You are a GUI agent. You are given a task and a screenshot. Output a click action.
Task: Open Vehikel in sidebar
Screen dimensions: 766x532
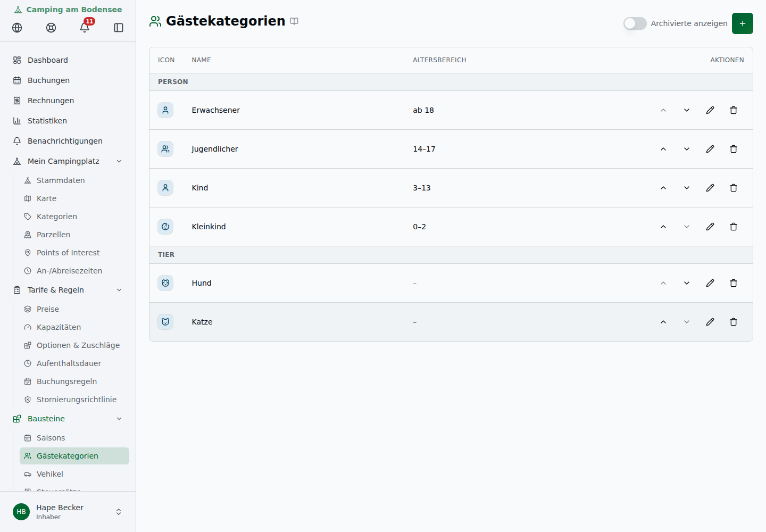tap(74, 474)
